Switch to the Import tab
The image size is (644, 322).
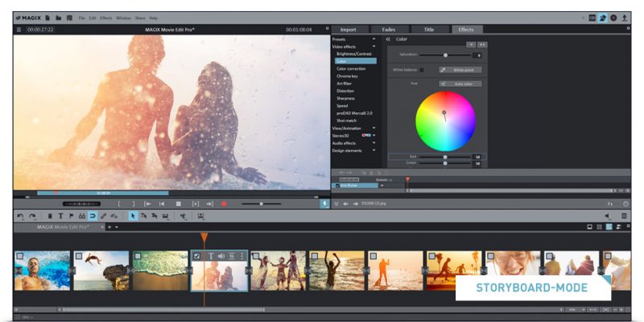pos(349,30)
